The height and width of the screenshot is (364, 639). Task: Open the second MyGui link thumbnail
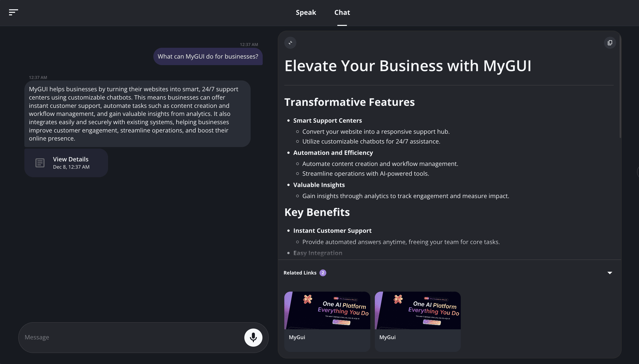[418, 310]
